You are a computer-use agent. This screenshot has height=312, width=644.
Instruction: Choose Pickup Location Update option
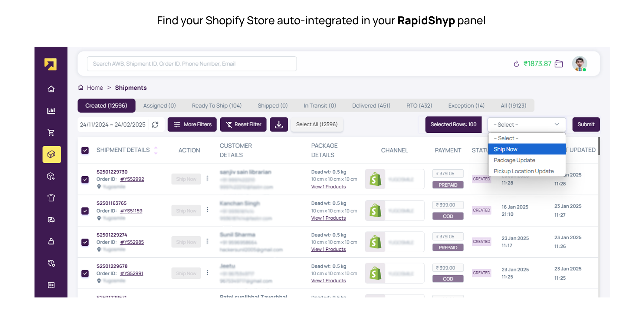tap(527, 171)
